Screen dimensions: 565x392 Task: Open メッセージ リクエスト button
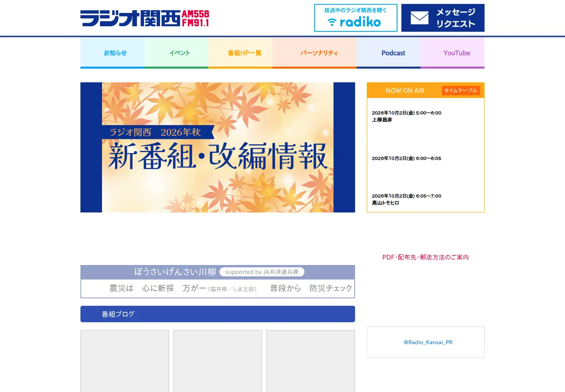[x=443, y=18]
